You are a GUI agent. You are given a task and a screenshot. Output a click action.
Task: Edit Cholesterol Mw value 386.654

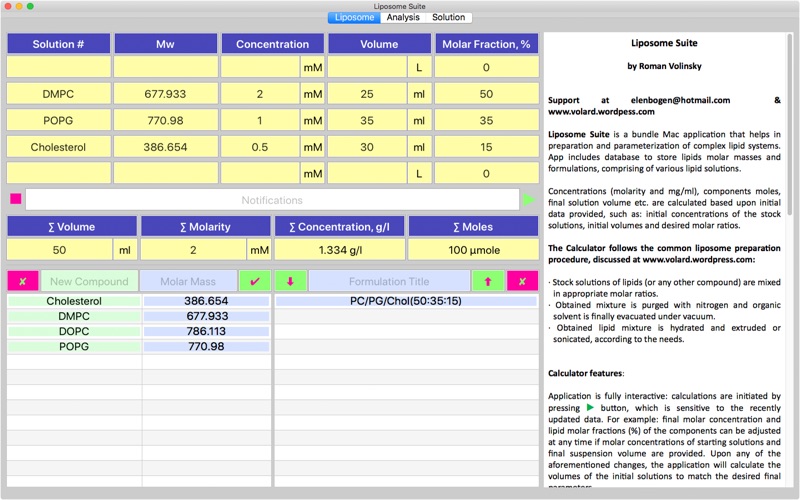click(x=165, y=147)
